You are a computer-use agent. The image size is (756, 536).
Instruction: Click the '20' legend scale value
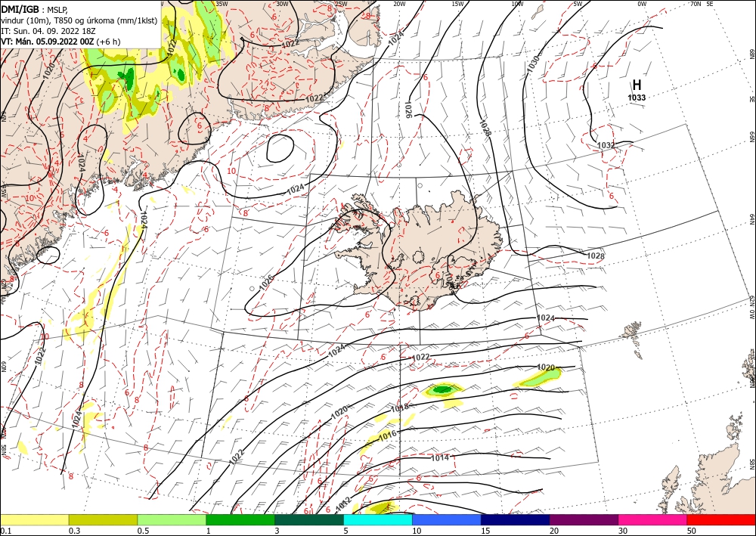click(554, 531)
